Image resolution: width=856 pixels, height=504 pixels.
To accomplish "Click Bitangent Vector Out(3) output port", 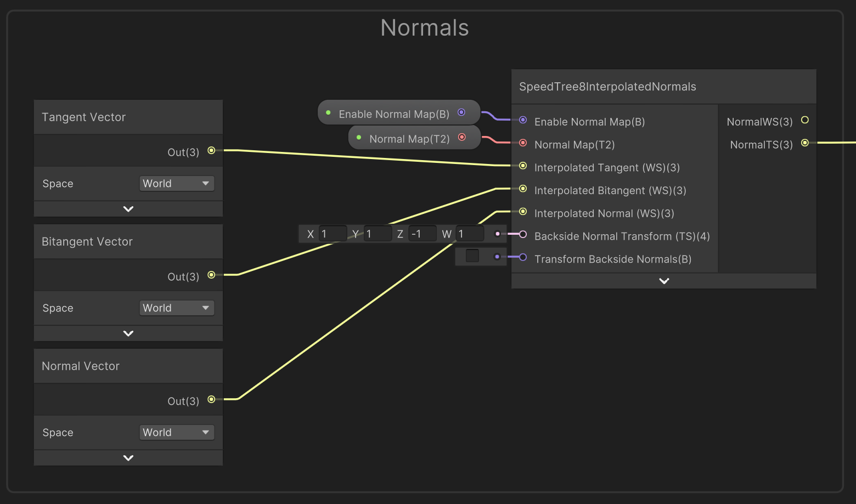I will (x=211, y=275).
